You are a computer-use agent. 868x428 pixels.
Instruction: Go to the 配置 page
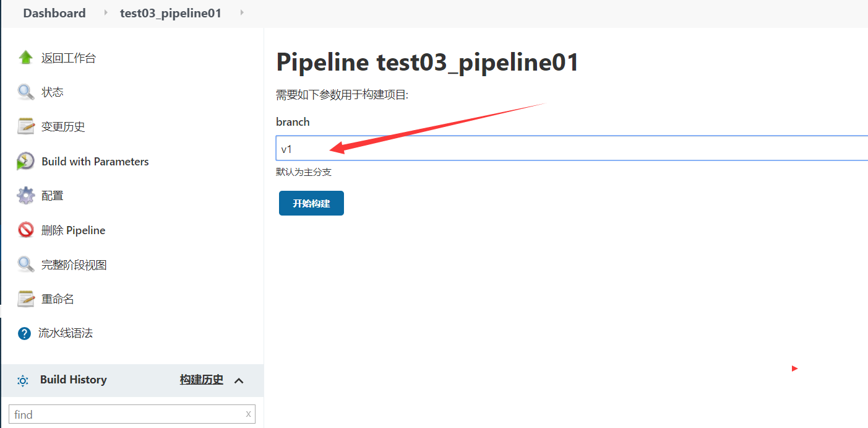(x=53, y=196)
